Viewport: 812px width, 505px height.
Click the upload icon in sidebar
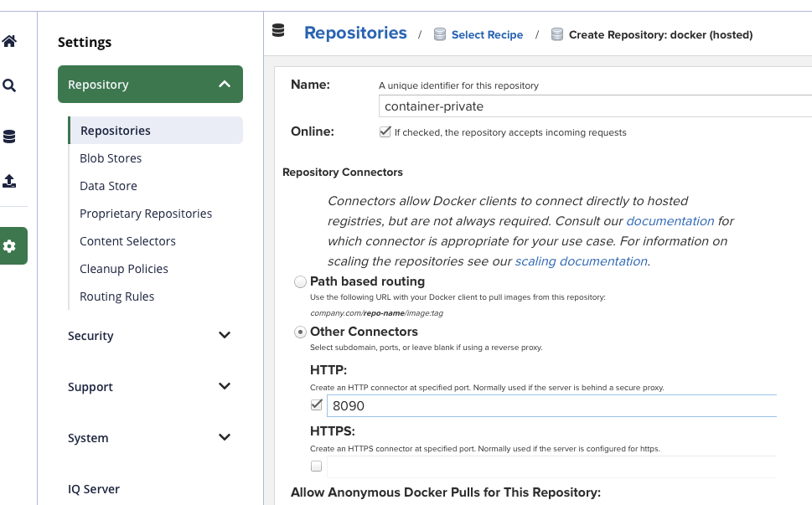9,181
